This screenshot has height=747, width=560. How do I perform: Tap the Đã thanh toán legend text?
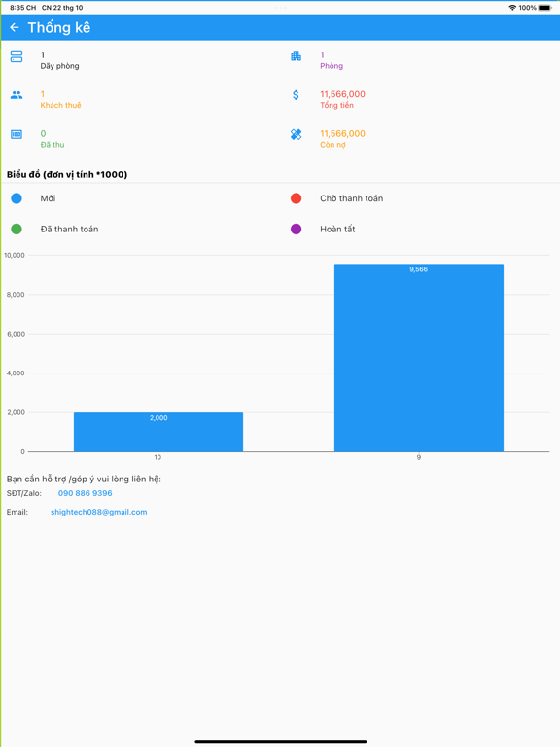coord(70,230)
